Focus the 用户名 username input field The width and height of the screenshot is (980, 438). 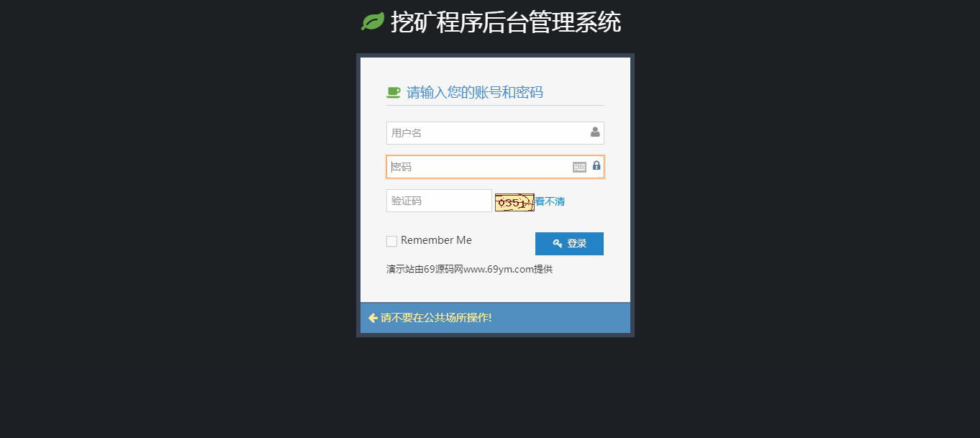click(x=495, y=133)
